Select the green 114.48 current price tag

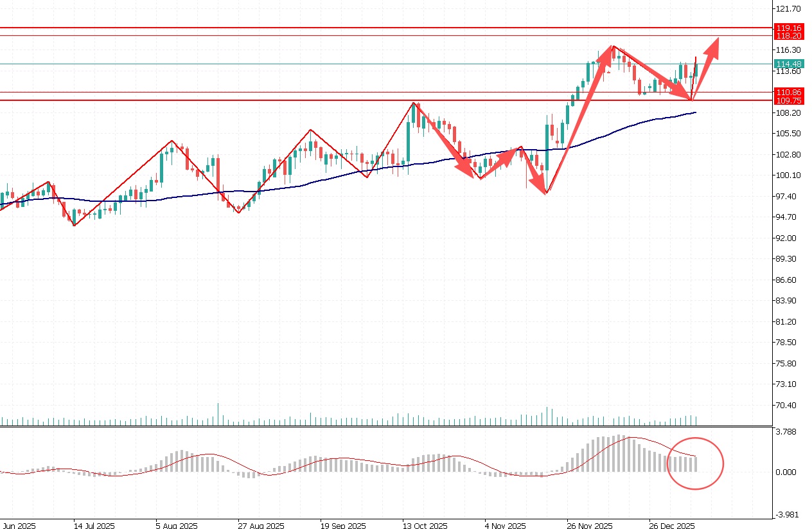(789, 64)
